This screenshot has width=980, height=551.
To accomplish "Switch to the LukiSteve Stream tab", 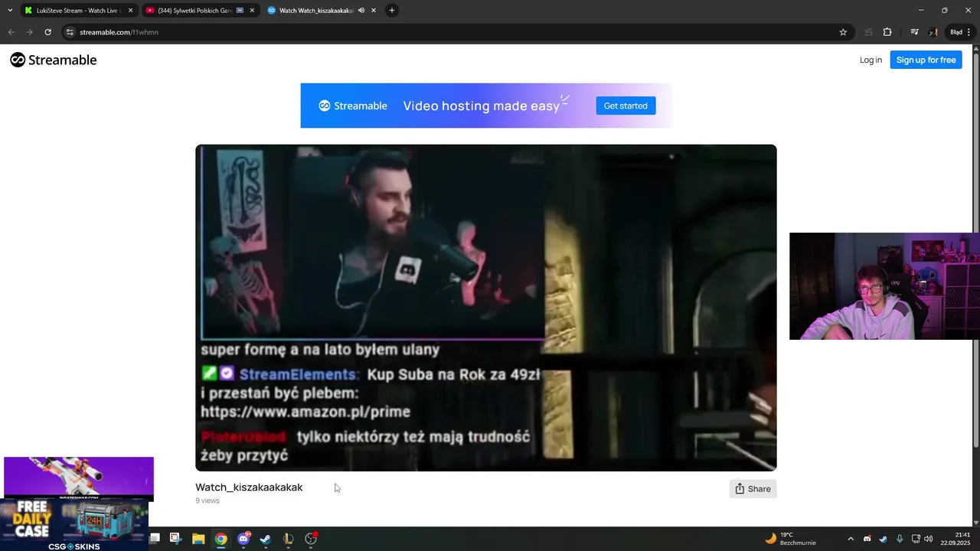I will (78, 11).
